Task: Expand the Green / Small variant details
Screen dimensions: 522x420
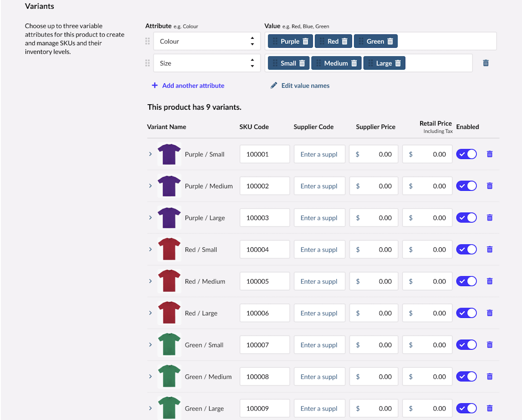Action: 150,345
